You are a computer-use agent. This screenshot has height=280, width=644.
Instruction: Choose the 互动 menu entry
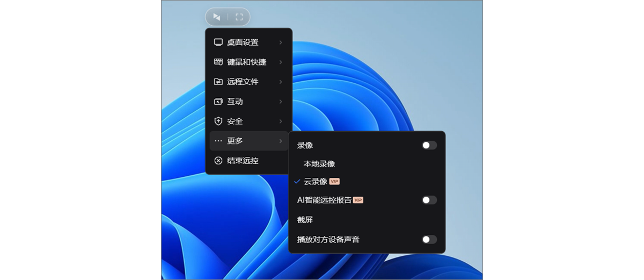pyautogui.click(x=249, y=101)
